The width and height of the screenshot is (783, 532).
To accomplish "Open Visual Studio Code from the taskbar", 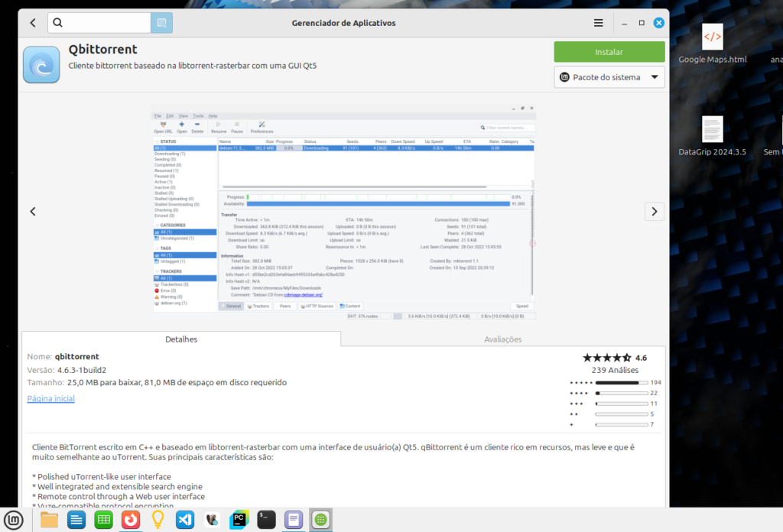I will [184, 520].
